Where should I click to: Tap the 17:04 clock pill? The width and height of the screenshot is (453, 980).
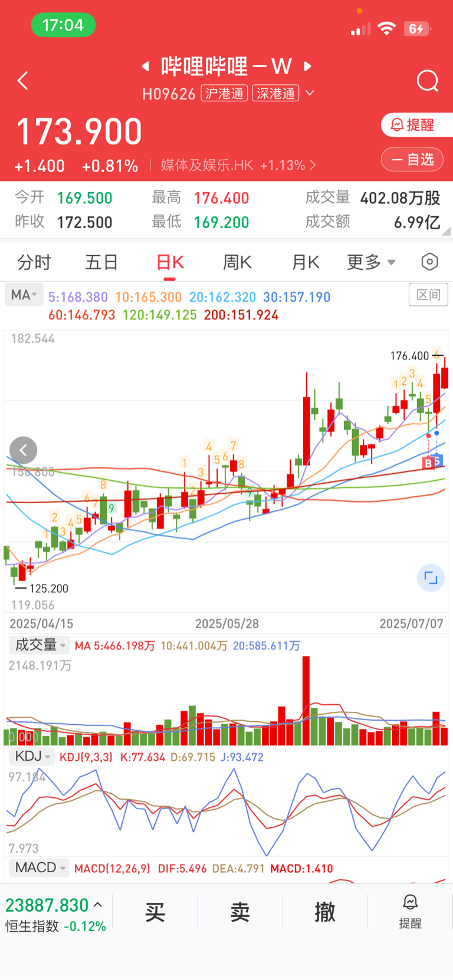point(63,25)
